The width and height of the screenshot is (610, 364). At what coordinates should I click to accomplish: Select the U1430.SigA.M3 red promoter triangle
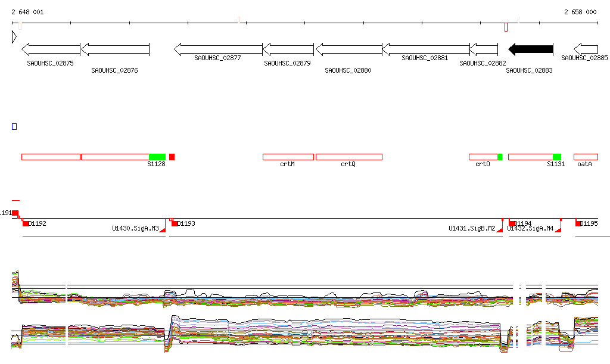point(163,229)
